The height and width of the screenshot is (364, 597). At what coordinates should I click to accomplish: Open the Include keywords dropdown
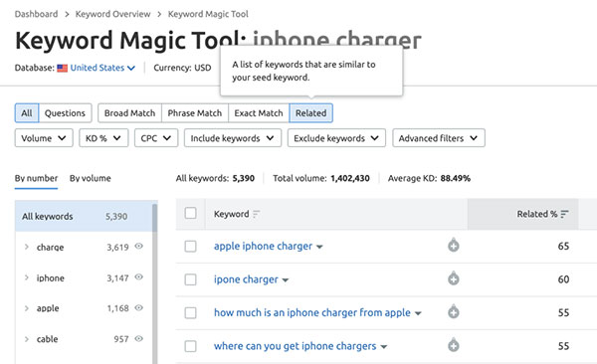coord(233,138)
